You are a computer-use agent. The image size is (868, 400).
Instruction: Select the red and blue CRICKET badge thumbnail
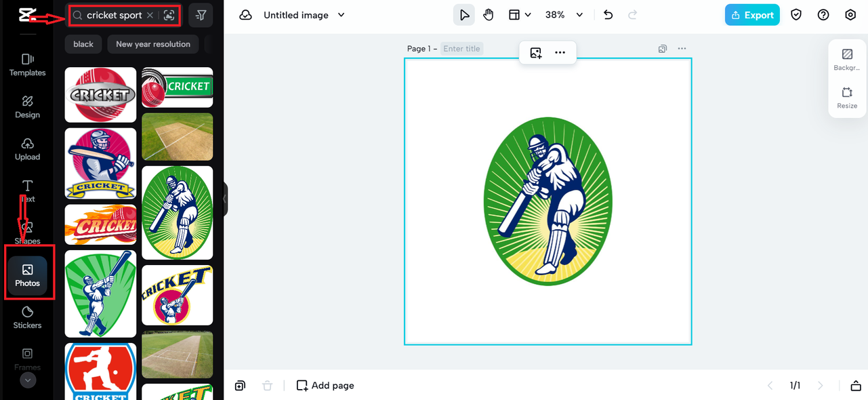100,372
